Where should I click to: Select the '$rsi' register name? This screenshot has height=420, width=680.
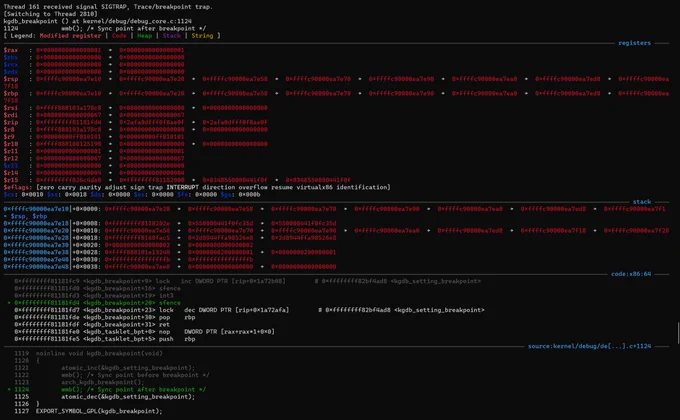[x=11, y=108]
